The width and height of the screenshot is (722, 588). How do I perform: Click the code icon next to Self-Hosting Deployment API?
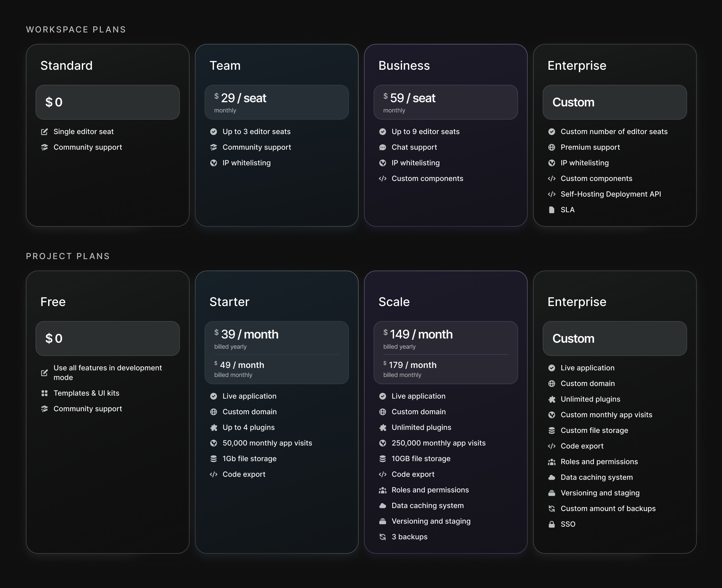(x=551, y=194)
